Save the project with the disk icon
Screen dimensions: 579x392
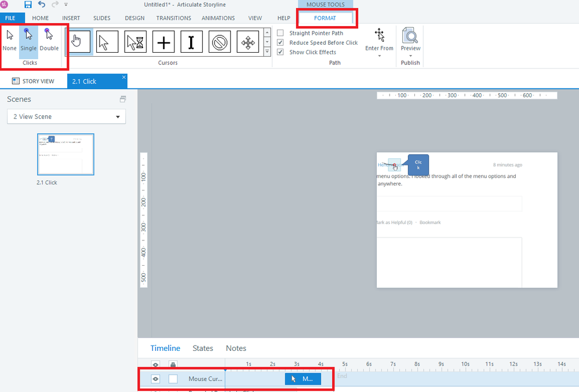(28, 5)
